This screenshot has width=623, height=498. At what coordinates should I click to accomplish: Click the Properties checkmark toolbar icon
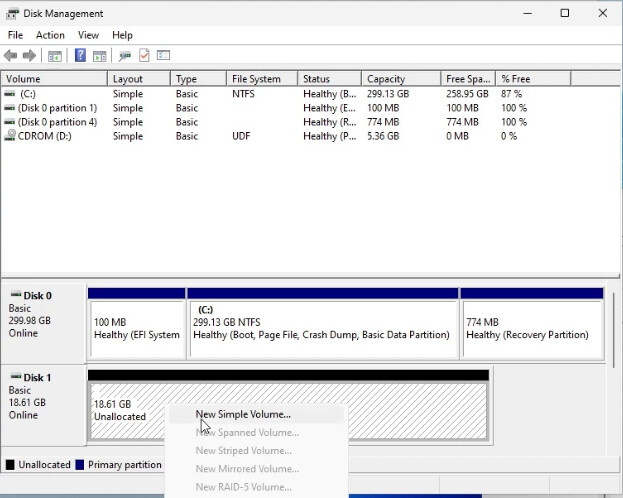[144, 55]
